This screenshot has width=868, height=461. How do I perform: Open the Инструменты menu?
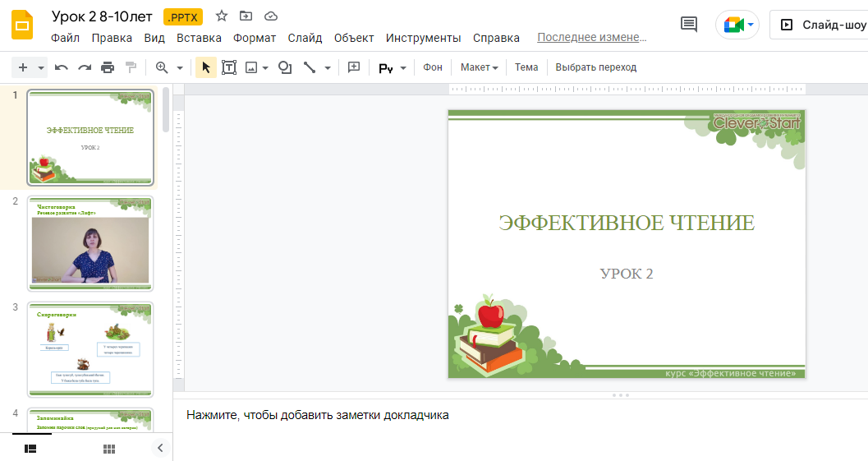point(424,38)
